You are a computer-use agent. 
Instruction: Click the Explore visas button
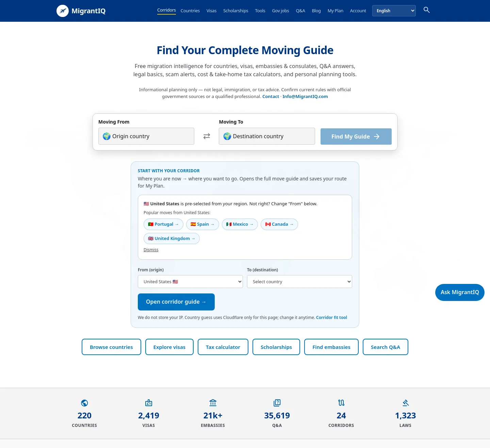point(169,347)
